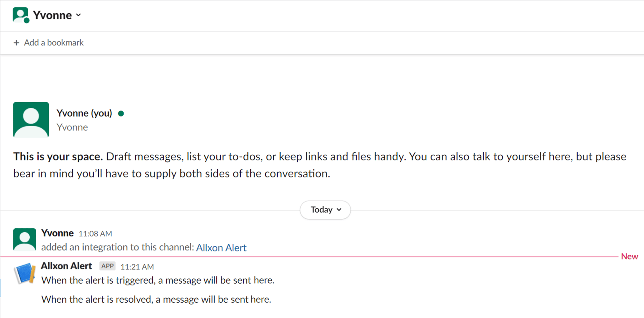Select the Yvonne conversation title
Viewport: 644px width, 318px height.
pyautogui.click(x=52, y=15)
